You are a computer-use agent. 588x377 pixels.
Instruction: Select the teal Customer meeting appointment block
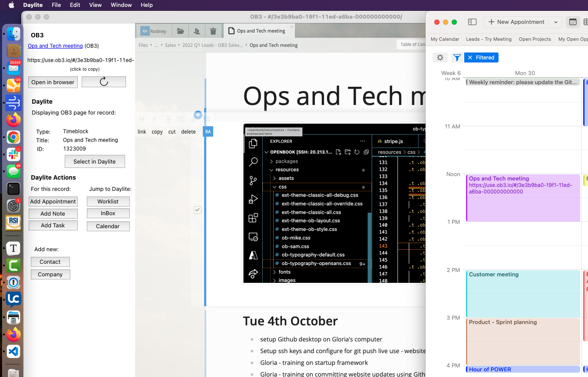(x=523, y=293)
